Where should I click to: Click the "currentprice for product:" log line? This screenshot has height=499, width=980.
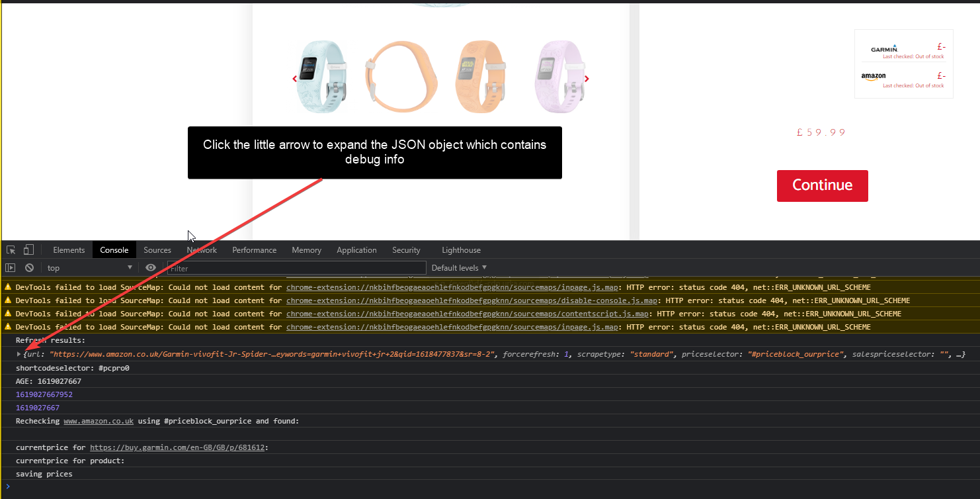point(70,461)
